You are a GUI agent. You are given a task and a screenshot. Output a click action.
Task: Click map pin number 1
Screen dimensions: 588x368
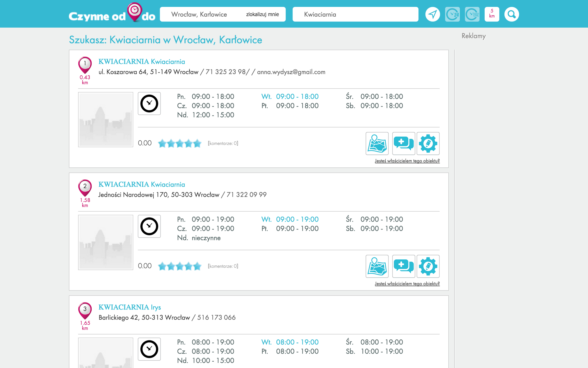[85, 65]
